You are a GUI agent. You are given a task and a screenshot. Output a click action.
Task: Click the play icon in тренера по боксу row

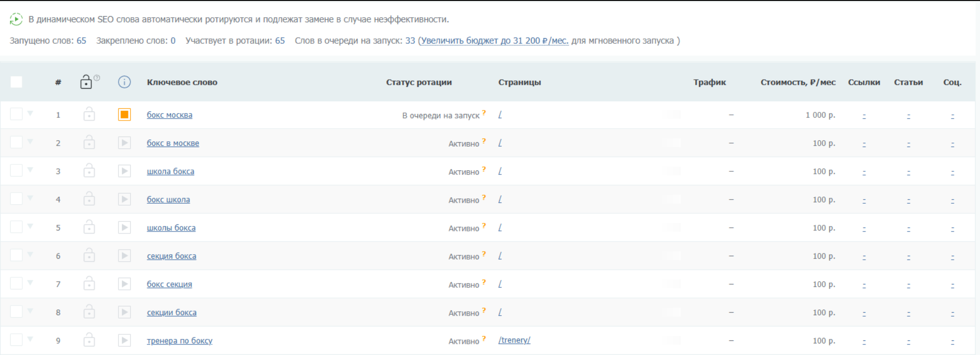coord(124,340)
